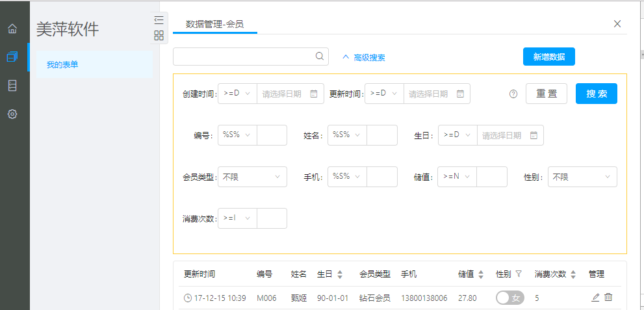Click 编号 value input field
Screen dimensions: 644x310
click(x=272, y=135)
